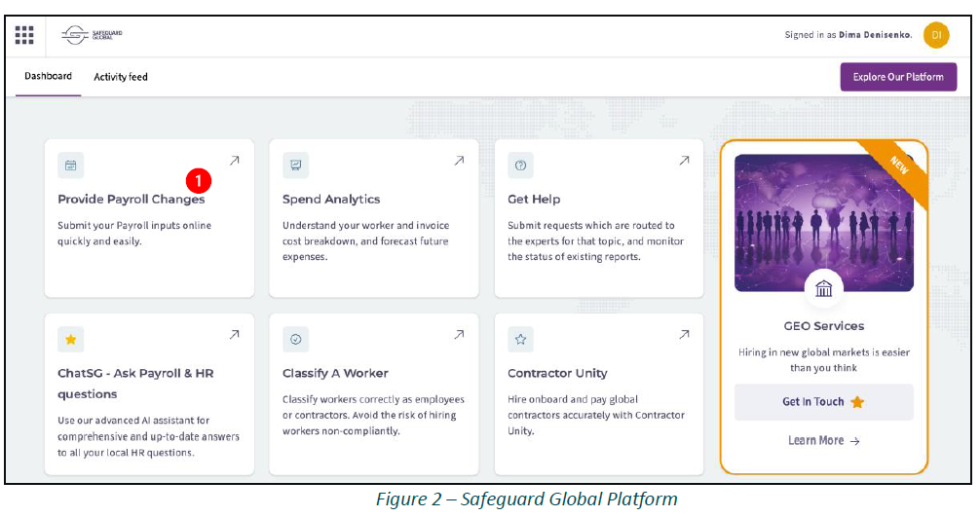
Task: Click the Dima Denisenko signed-in name
Action: (875, 35)
